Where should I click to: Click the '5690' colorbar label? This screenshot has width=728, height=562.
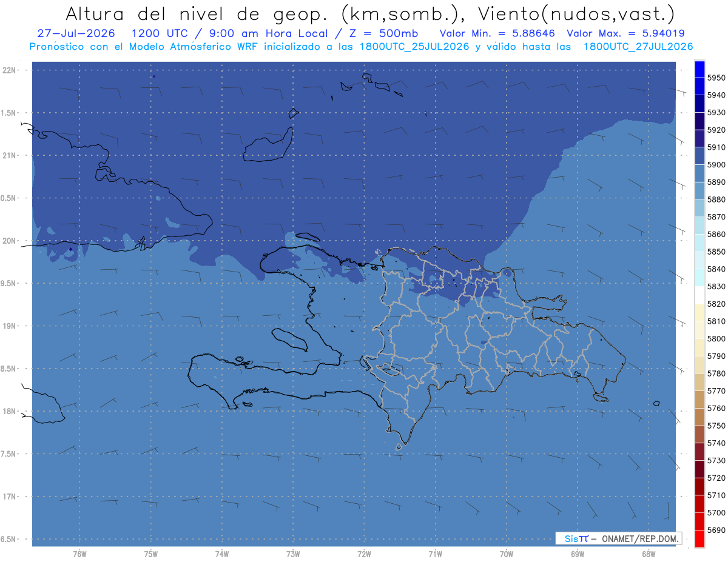[716, 530]
